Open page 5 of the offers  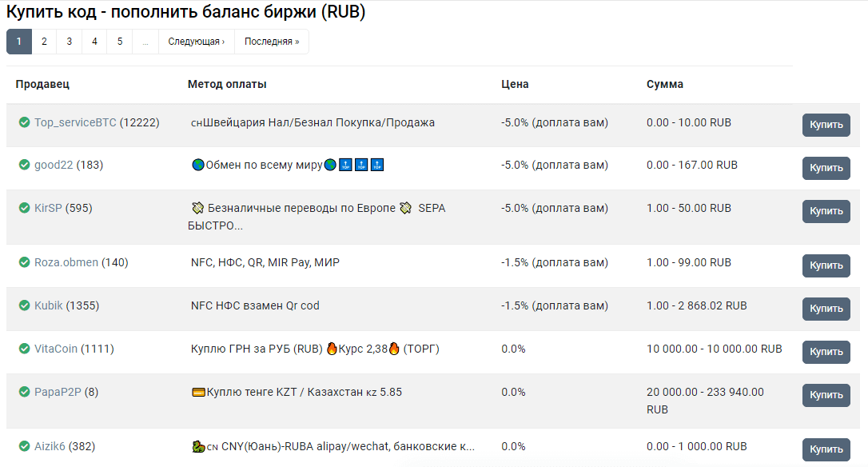pos(120,42)
